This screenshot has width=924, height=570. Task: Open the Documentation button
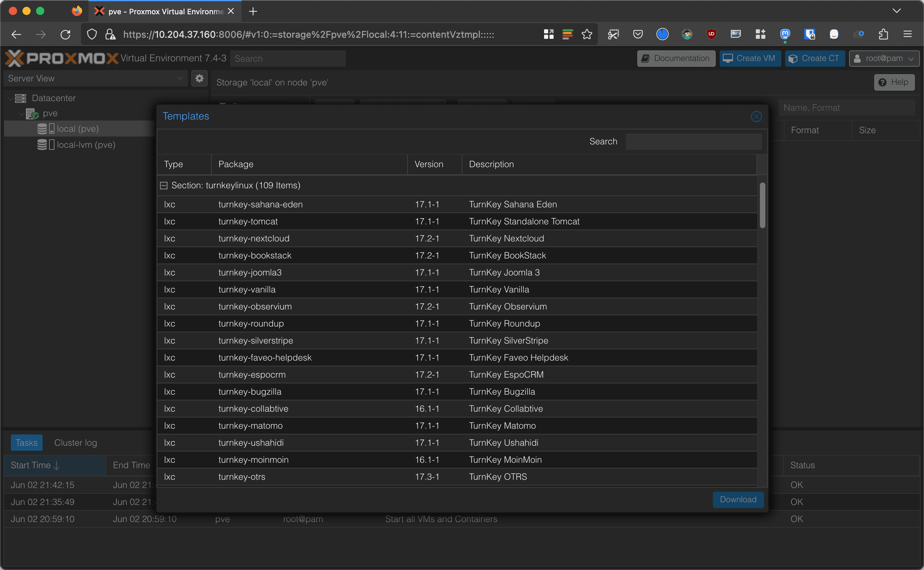[x=676, y=59]
